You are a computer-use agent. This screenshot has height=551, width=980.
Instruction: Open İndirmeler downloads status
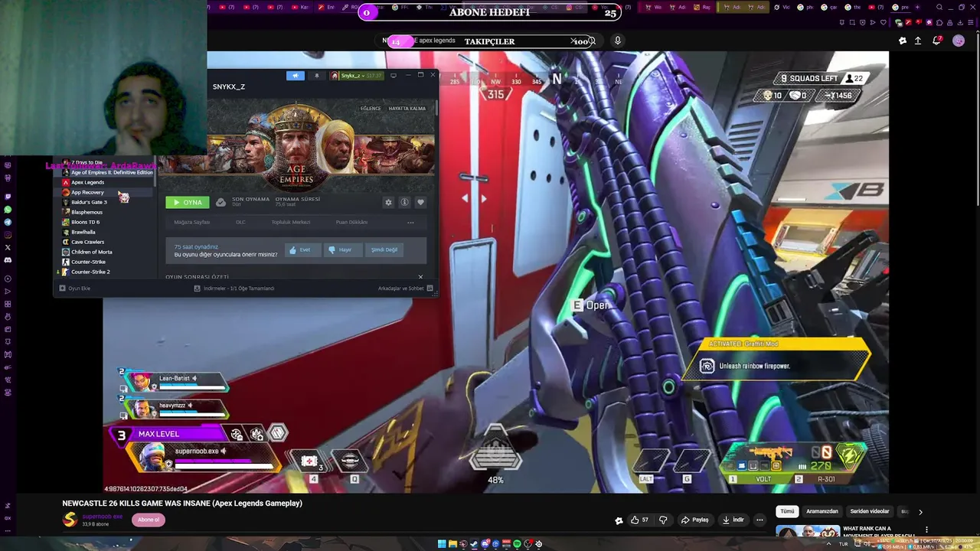(x=234, y=289)
